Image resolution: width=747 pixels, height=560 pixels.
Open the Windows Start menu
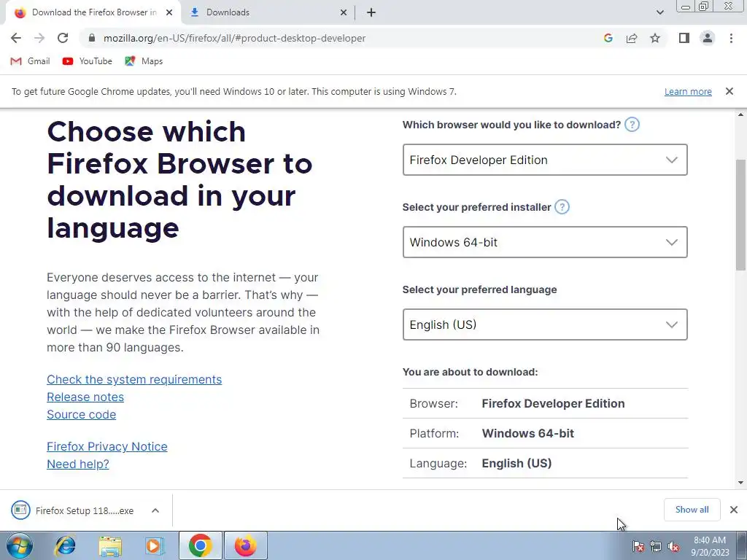point(20,545)
